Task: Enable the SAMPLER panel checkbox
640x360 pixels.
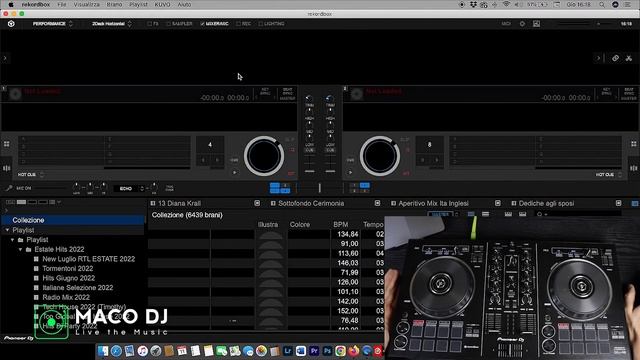Action: pos(168,24)
